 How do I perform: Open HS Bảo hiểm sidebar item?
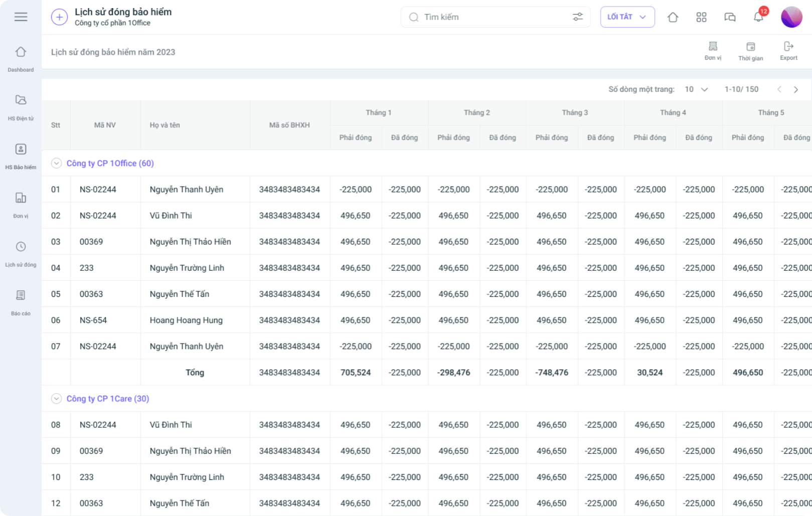tap(21, 156)
